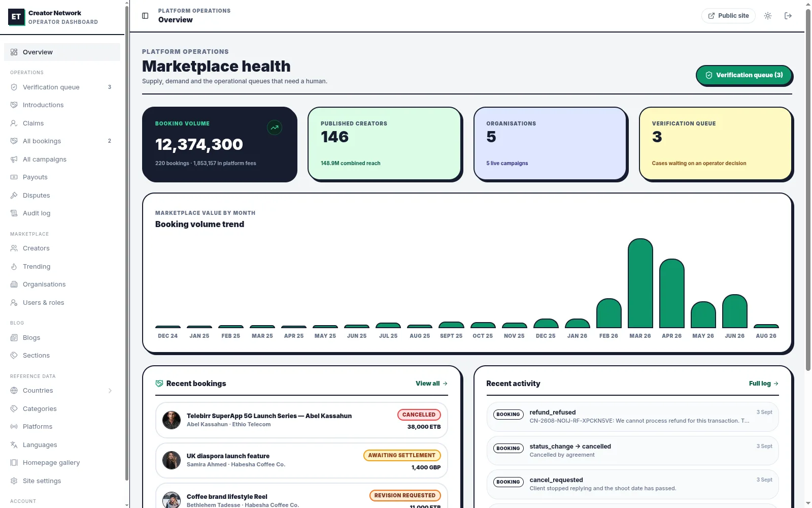Viewport: 812px width, 508px height.
Task: Click the green Verification queue (3) button
Action: pyautogui.click(x=744, y=75)
